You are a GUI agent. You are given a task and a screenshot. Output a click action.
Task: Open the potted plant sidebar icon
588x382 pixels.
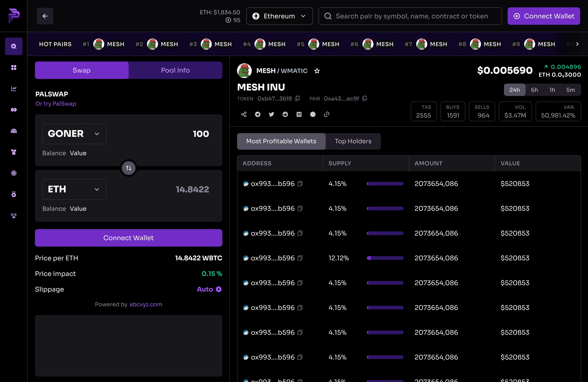(14, 152)
